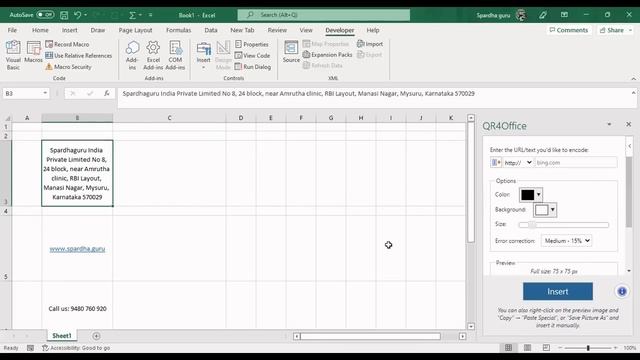Add a new sheet with plus icon
The image size is (640, 360).
[x=96, y=336]
